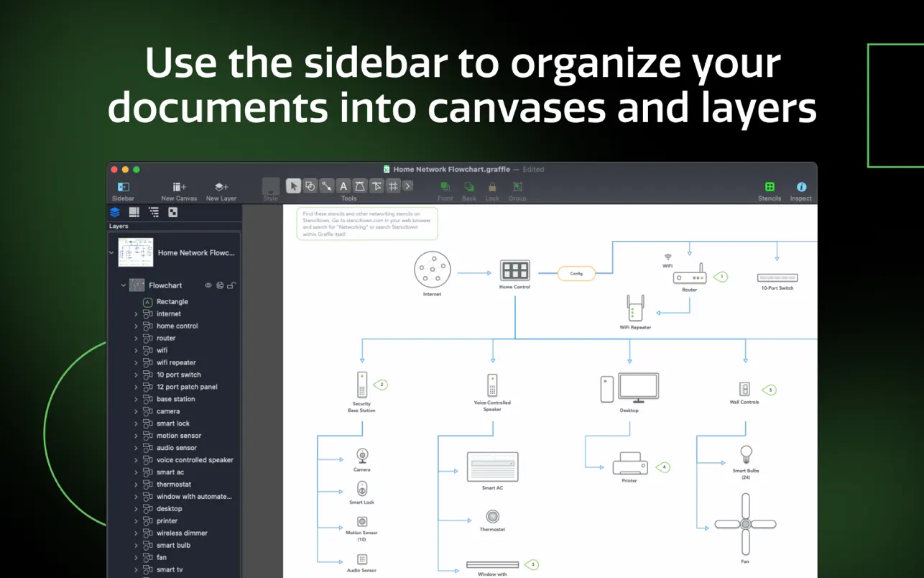
Task: Add a New Layer from toolbar
Action: (x=221, y=187)
